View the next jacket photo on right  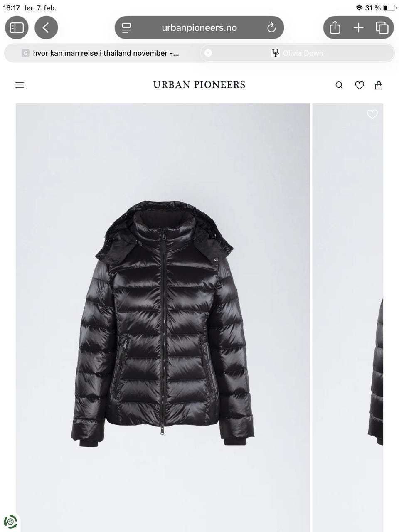point(347,318)
